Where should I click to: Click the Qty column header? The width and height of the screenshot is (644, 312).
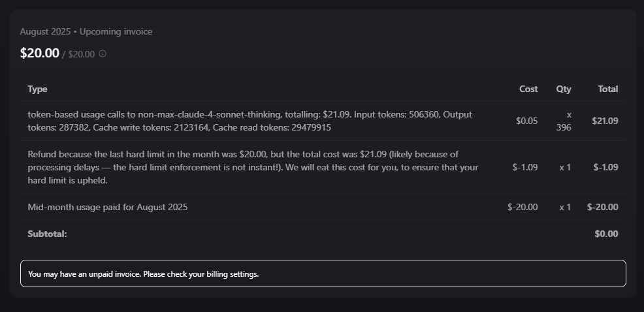(x=564, y=89)
